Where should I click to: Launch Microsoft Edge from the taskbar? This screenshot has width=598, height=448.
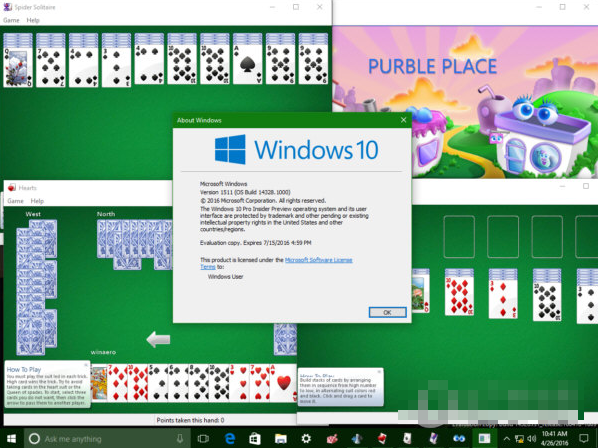pos(230,438)
